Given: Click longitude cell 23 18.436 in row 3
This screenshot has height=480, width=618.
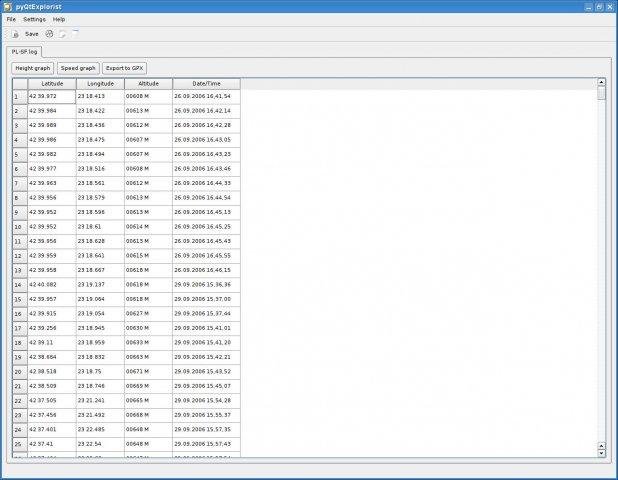Looking at the screenshot, I should coord(101,125).
